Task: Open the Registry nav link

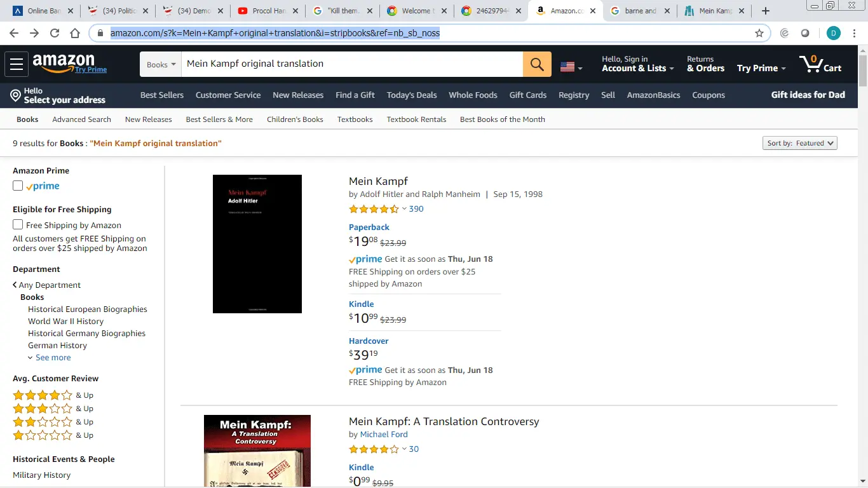Action: pos(574,95)
